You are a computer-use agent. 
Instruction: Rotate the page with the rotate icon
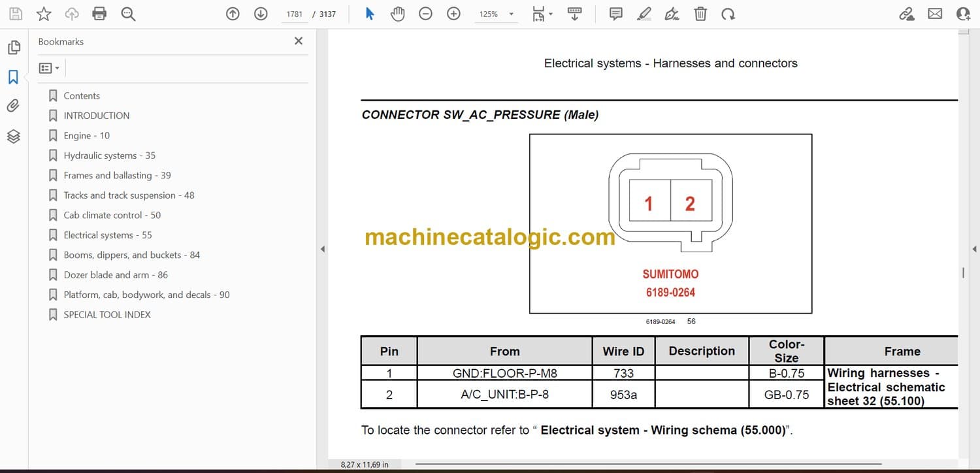pos(728,14)
